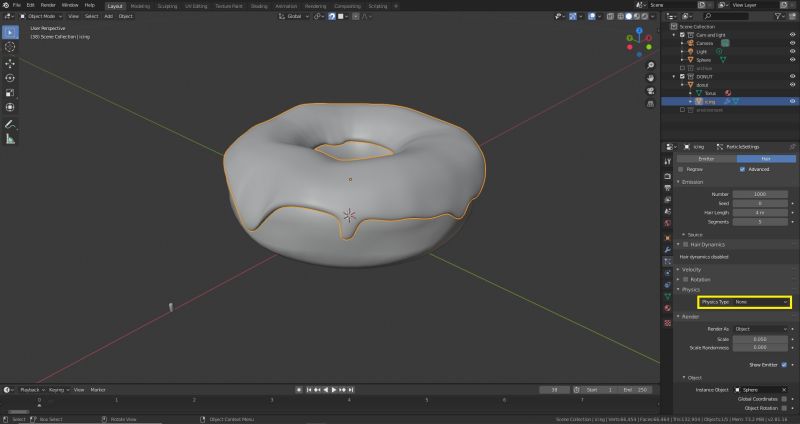Open the Render properties tab icon
800x424 pixels.
click(x=667, y=176)
